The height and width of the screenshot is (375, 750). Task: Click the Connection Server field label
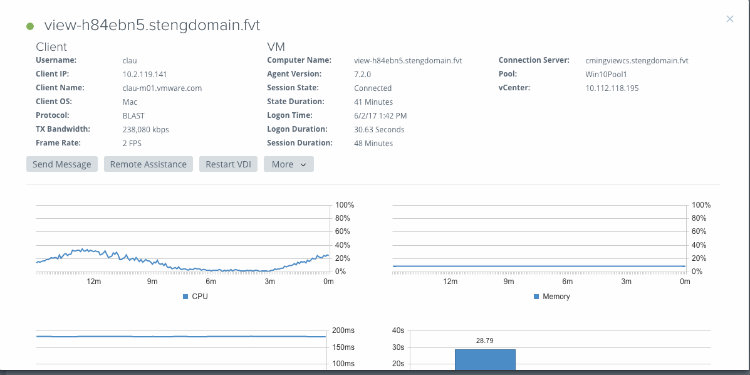[534, 60]
